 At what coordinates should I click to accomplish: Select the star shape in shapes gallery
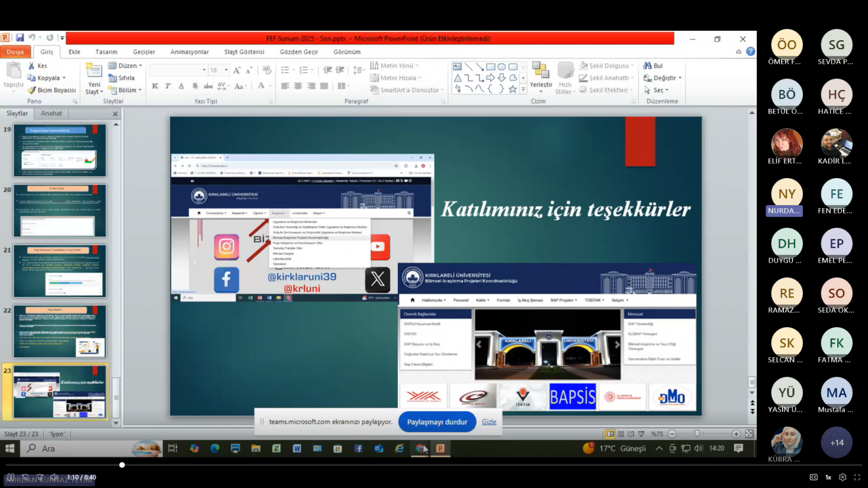(x=513, y=89)
